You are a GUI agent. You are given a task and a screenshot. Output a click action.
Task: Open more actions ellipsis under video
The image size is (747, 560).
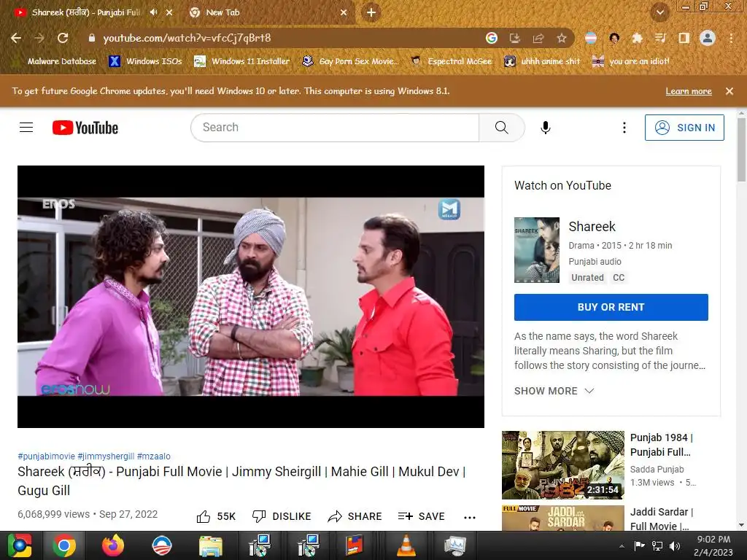pyautogui.click(x=470, y=518)
